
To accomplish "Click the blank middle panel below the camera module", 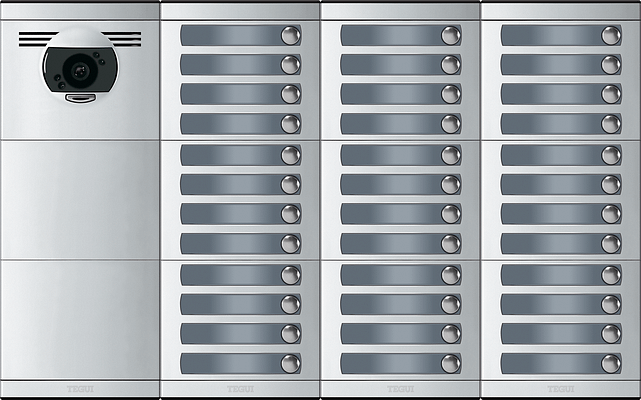I will 80,200.
